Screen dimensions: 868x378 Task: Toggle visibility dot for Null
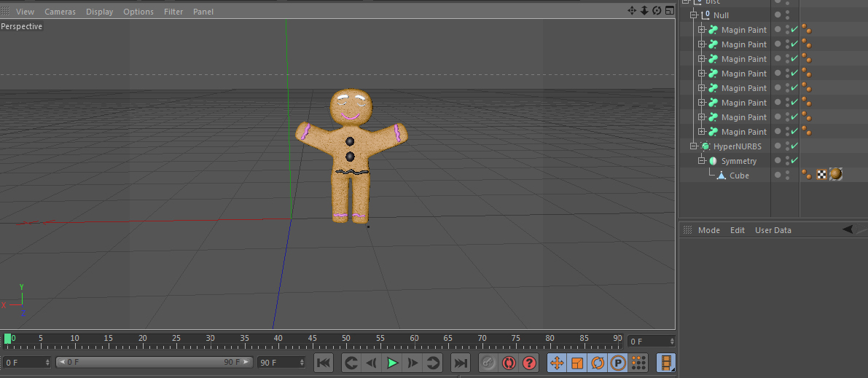778,15
